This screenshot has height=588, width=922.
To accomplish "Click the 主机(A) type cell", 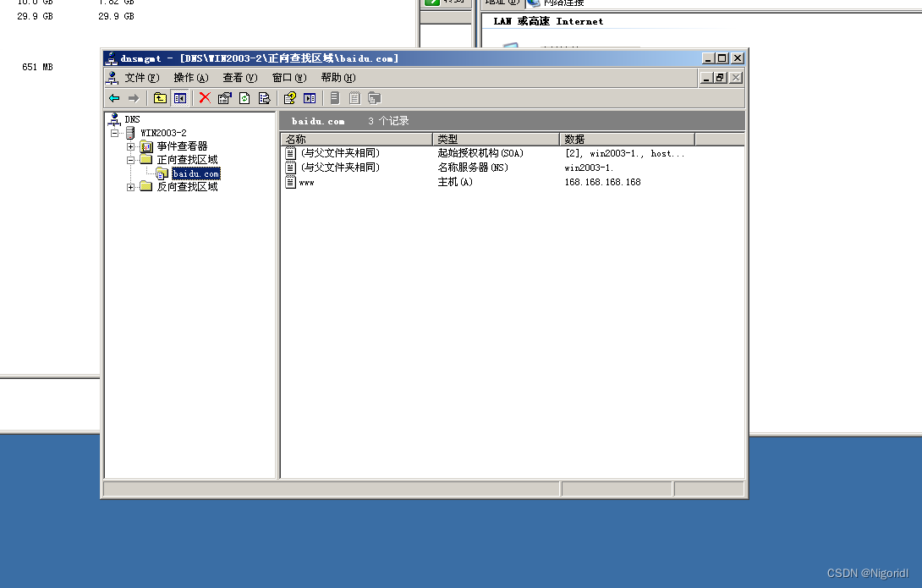I will (455, 182).
